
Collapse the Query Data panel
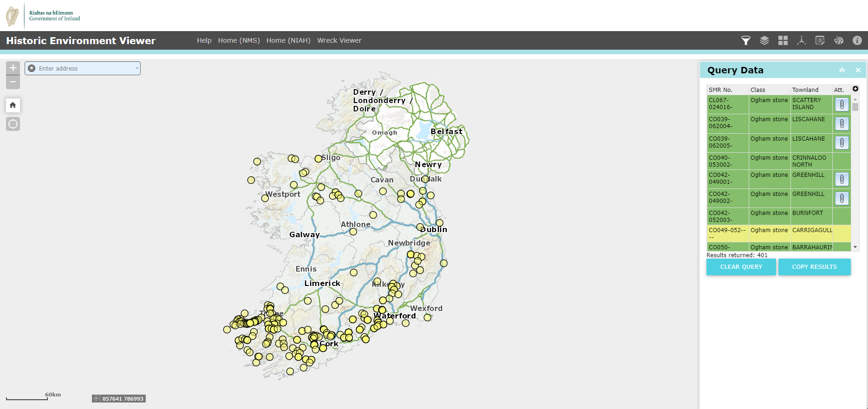click(x=842, y=70)
